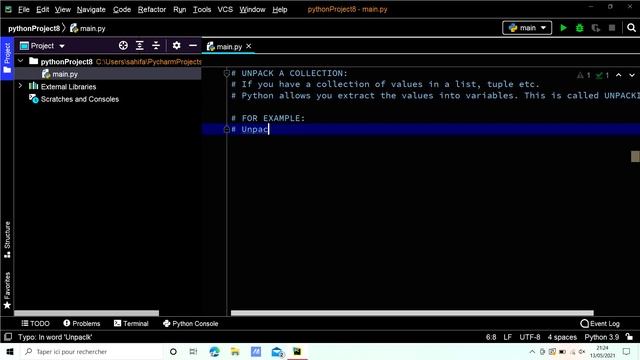Open the Terminal tool window
The width and height of the screenshot is (640, 360).
pyautogui.click(x=131, y=323)
